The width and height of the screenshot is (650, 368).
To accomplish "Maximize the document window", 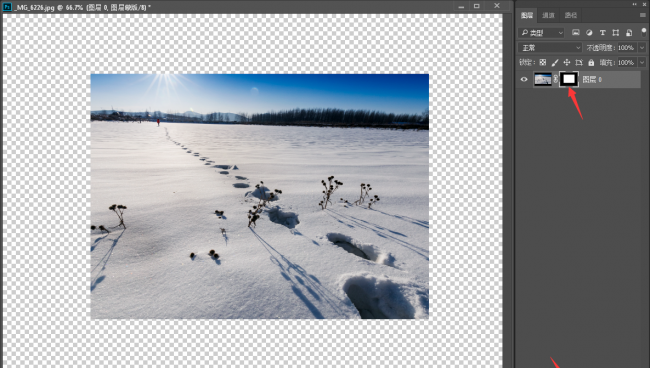I will [477, 6].
